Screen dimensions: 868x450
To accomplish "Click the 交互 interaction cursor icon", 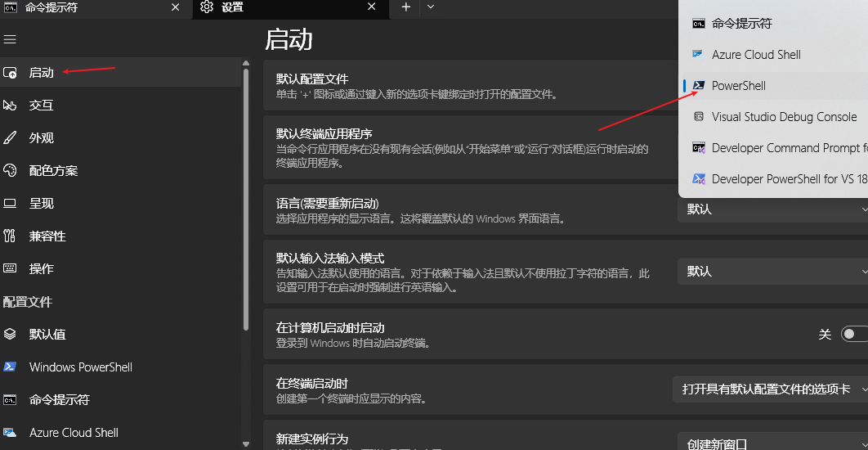I will 10,106.
